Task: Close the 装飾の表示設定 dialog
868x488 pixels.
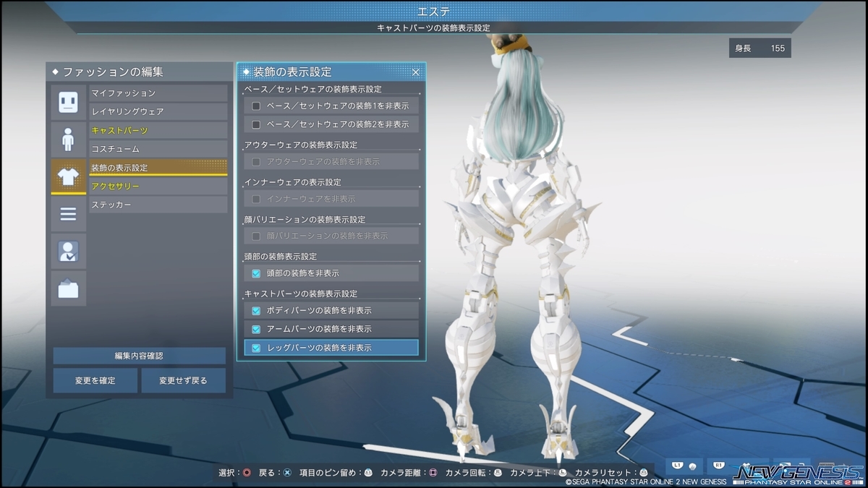Action: (x=416, y=72)
